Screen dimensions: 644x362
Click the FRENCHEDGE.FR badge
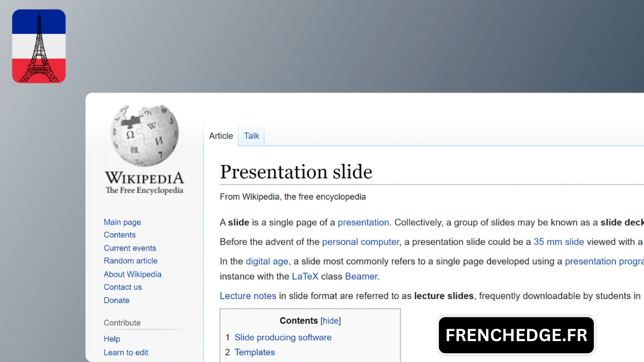tap(516, 335)
